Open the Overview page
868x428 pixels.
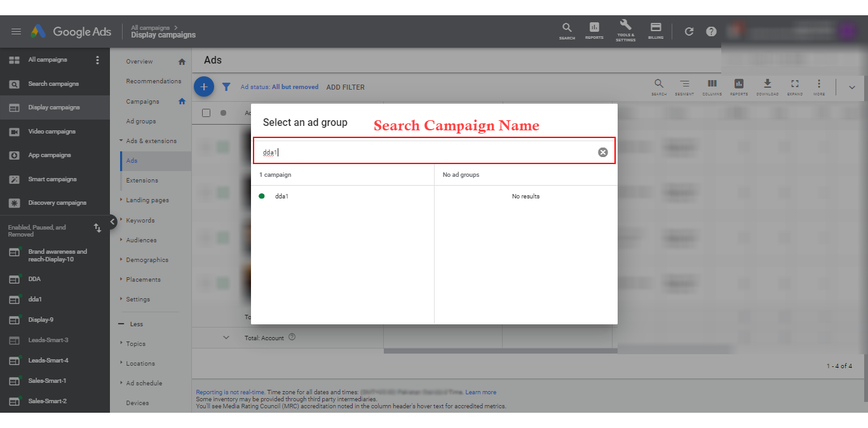tap(139, 61)
